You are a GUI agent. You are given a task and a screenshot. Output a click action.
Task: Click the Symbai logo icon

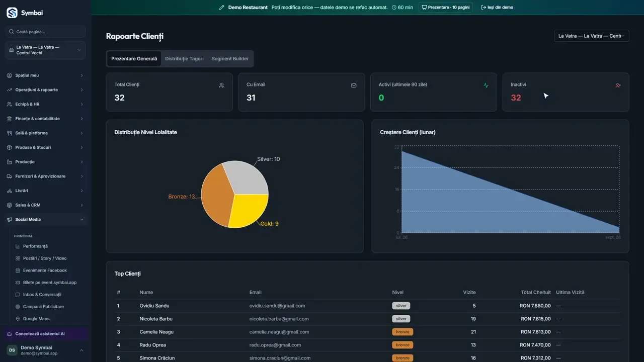[12, 13]
